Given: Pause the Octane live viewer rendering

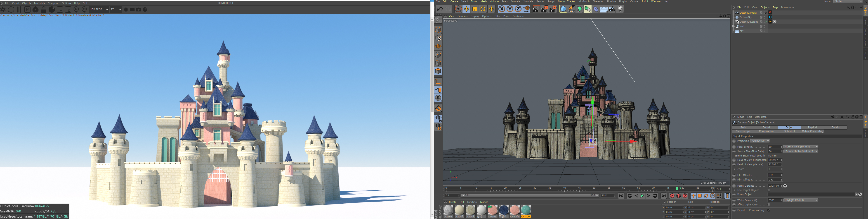Looking at the screenshot, I should pos(19,10).
